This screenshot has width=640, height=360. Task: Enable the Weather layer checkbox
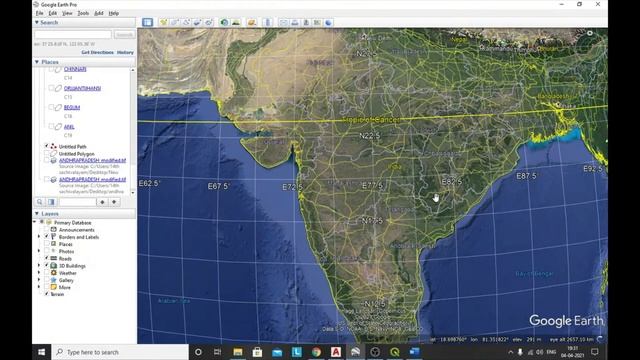(x=47, y=273)
